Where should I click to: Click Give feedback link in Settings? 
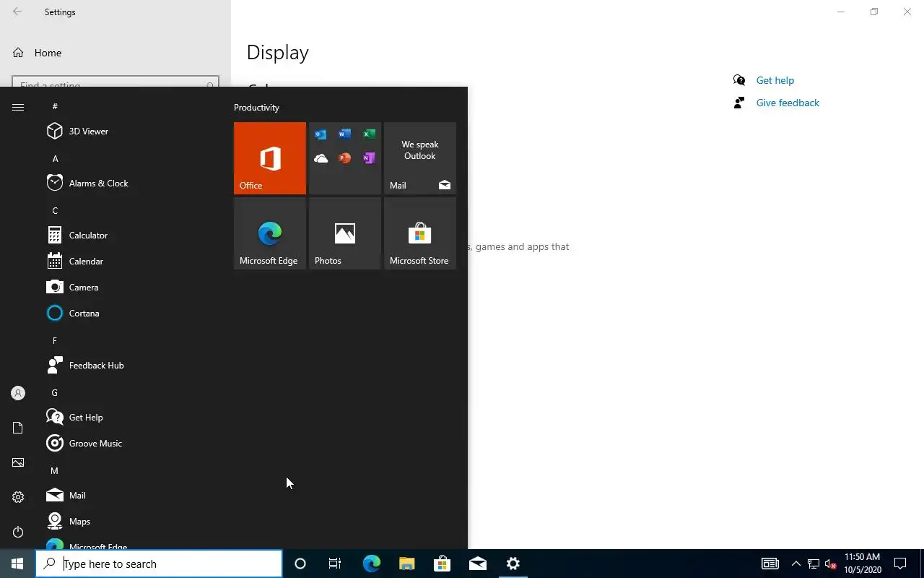coord(788,103)
